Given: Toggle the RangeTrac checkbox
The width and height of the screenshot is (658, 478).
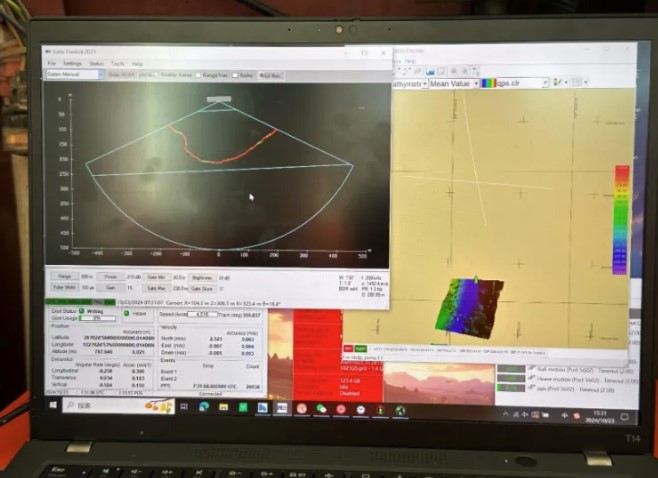Looking at the screenshot, I should (200, 75).
